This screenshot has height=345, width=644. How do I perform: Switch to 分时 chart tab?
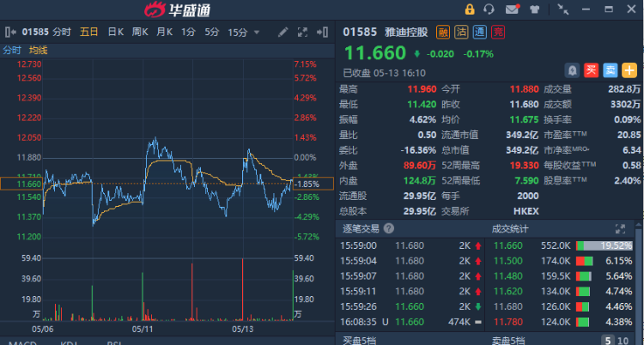pyautogui.click(x=62, y=32)
